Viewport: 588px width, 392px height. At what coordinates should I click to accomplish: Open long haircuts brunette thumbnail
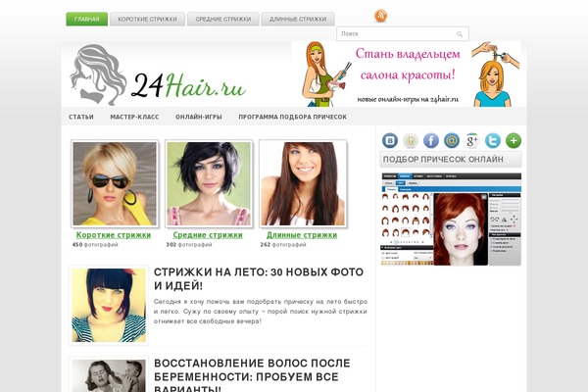[303, 183]
